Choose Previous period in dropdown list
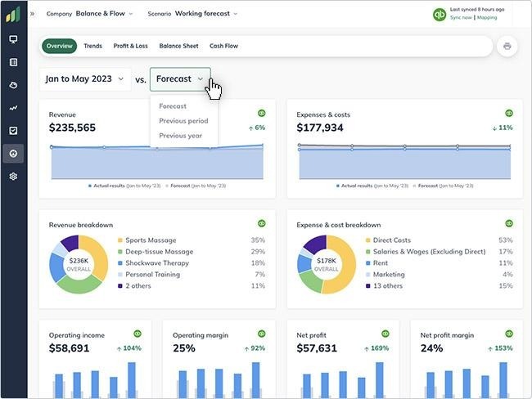532x399 pixels. 183,121
